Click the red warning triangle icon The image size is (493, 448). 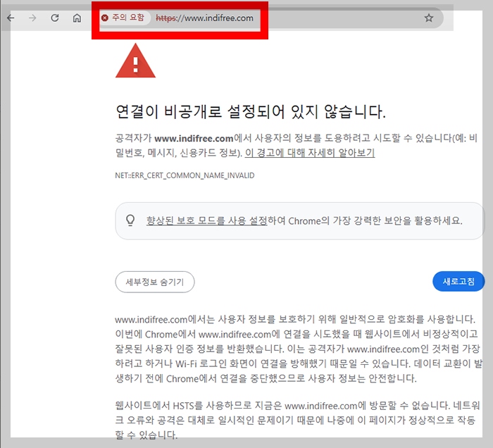tap(135, 61)
